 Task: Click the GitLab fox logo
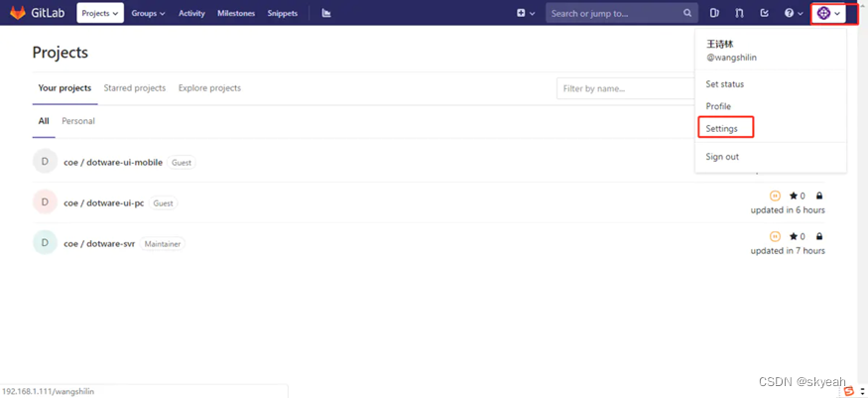(18, 13)
